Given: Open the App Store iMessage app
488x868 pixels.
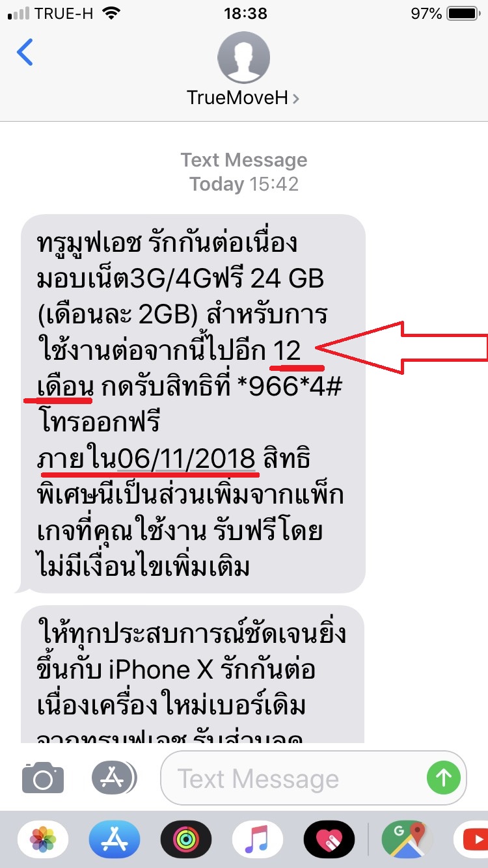Looking at the screenshot, I should point(115,839).
